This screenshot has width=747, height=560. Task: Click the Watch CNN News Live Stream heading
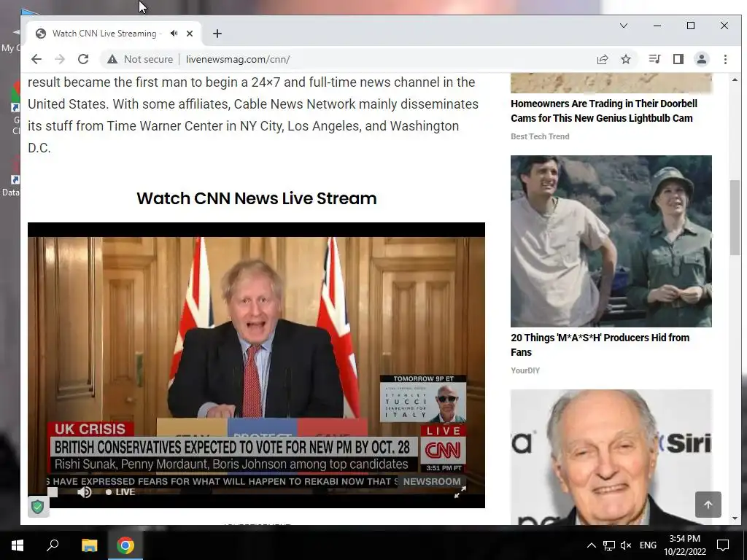point(256,198)
